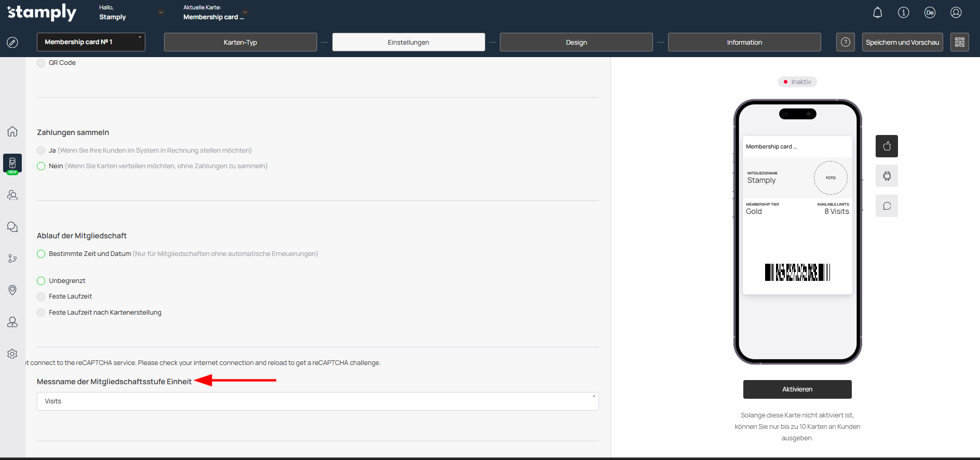
Task: Click the notification bell icon
Action: (x=877, y=12)
